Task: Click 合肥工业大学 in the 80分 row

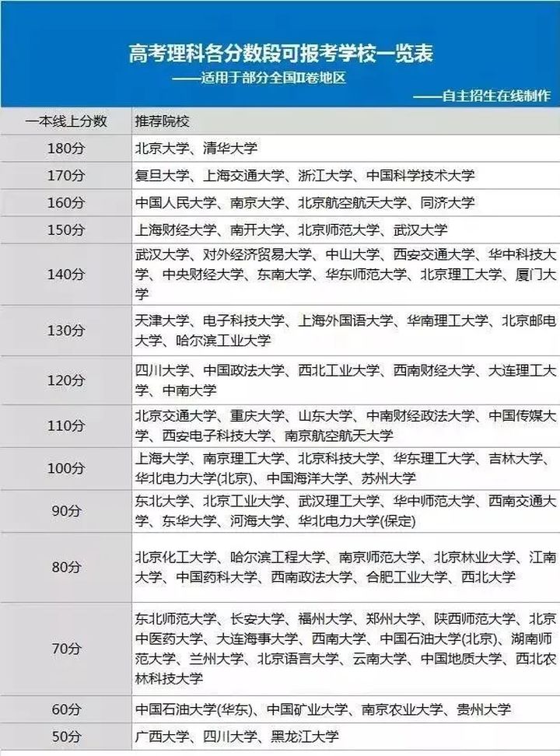Action: [407, 576]
